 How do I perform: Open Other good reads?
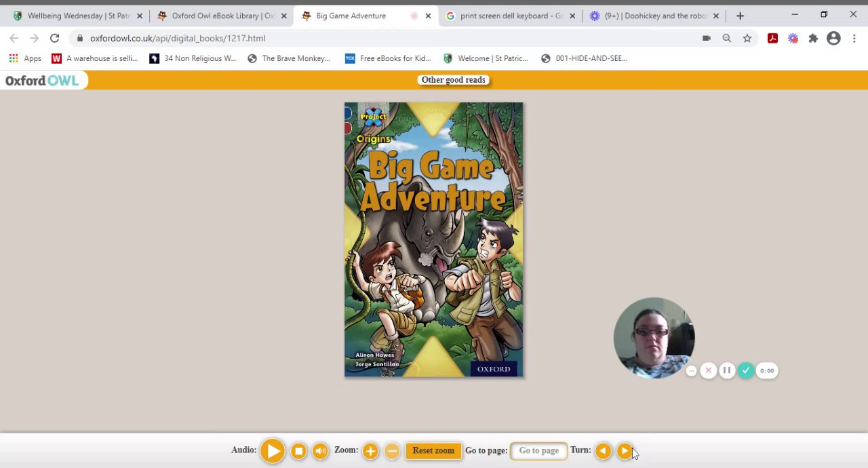tap(454, 80)
